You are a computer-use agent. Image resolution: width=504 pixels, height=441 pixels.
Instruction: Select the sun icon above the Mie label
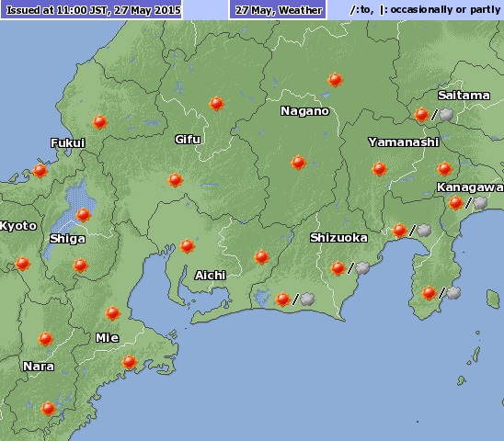112,313
